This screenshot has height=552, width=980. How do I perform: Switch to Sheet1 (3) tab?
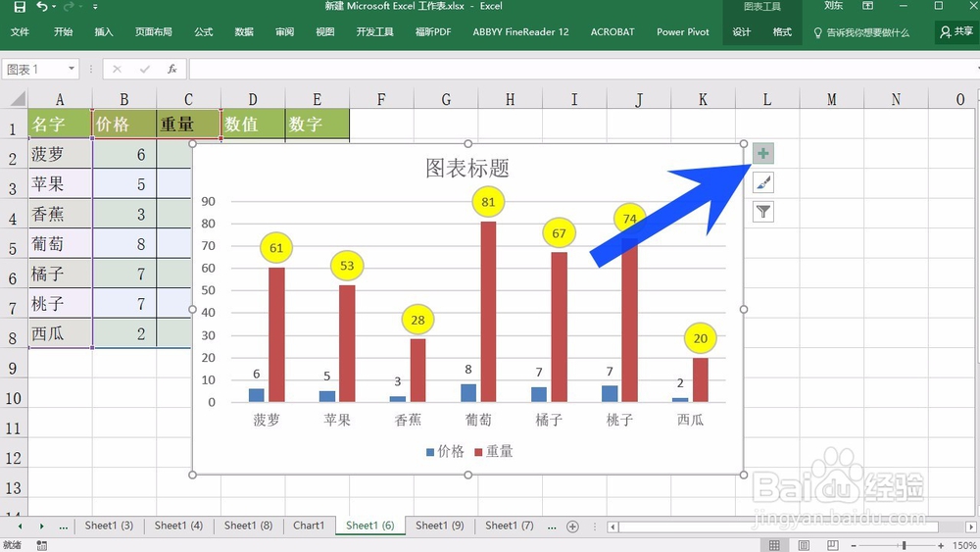109,526
